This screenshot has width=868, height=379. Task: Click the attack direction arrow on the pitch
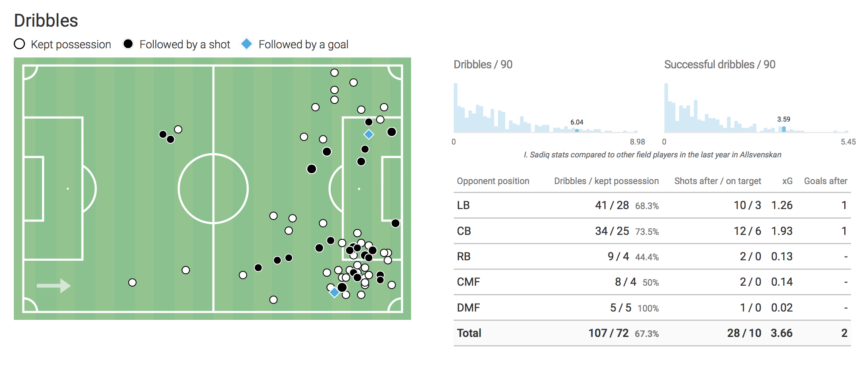[53, 286]
